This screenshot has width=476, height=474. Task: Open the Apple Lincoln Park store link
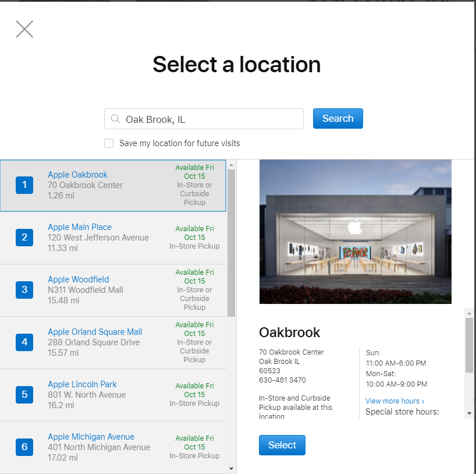(x=82, y=384)
